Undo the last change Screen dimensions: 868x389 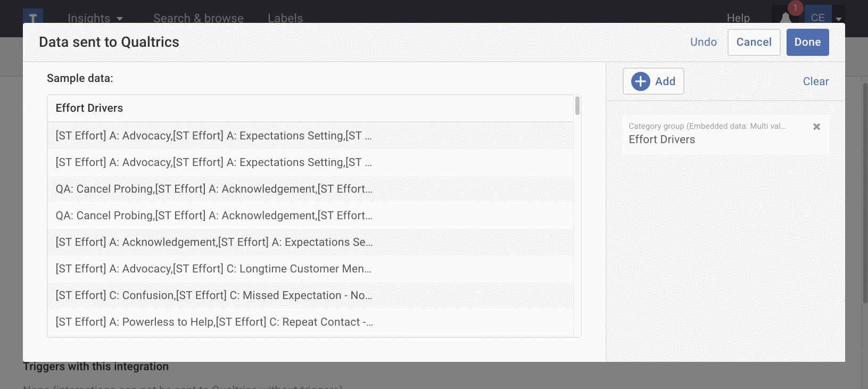703,42
